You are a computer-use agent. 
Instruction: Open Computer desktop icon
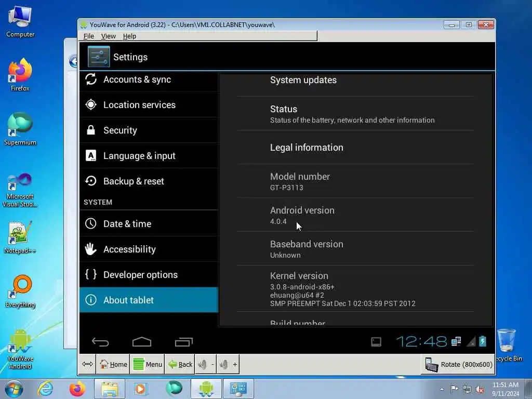[20, 22]
